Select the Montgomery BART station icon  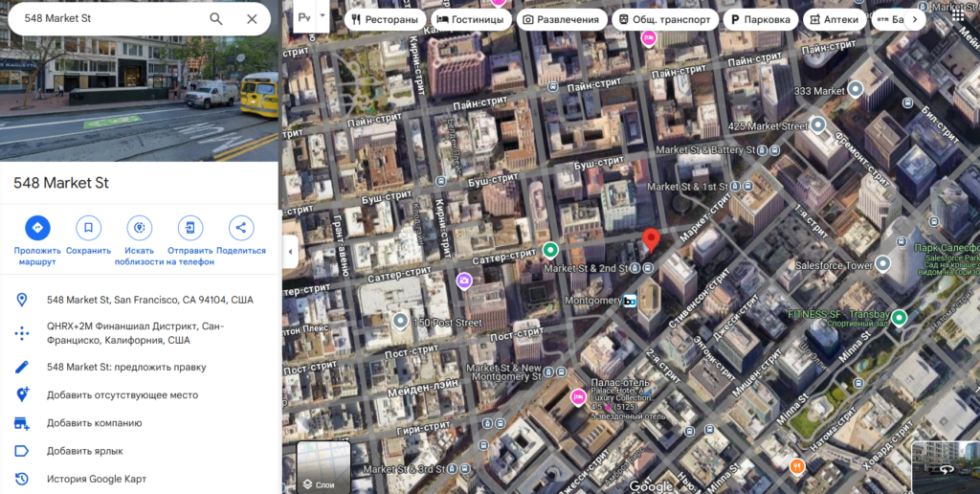click(x=630, y=301)
